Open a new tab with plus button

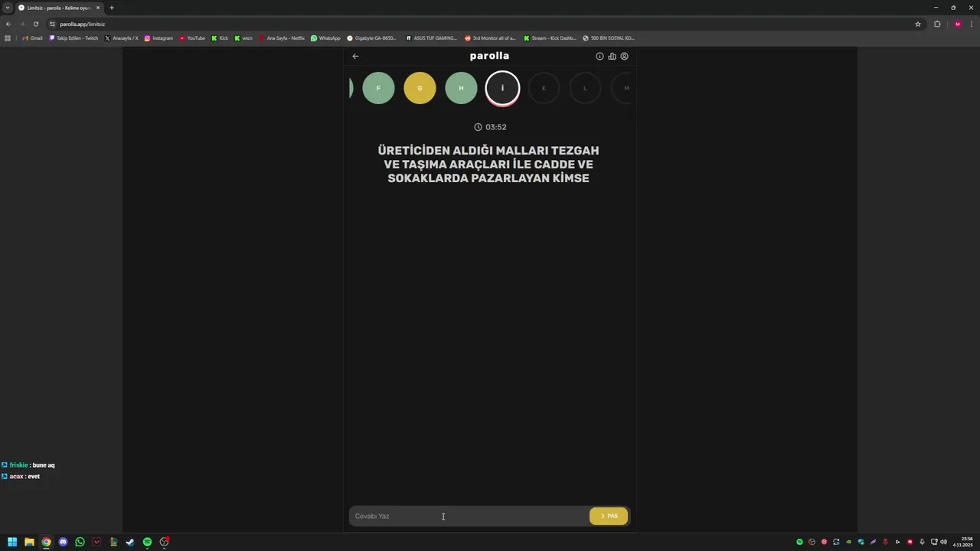[112, 8]
